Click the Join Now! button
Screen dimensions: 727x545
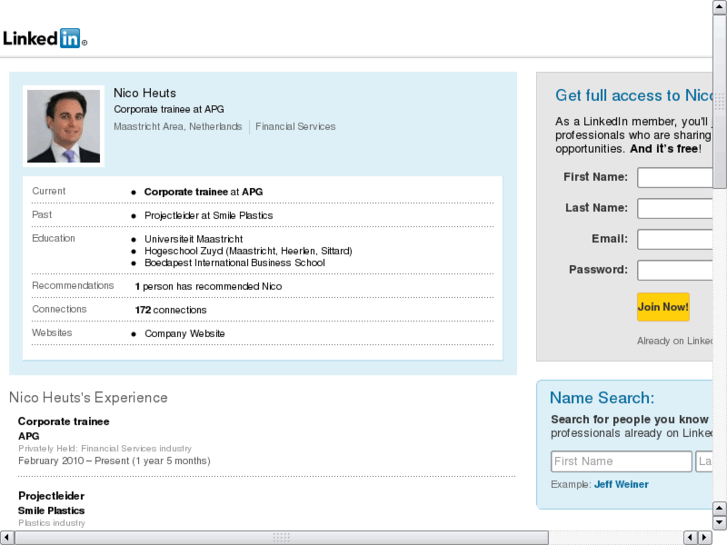pyautogui.click(x=663, y=307)
